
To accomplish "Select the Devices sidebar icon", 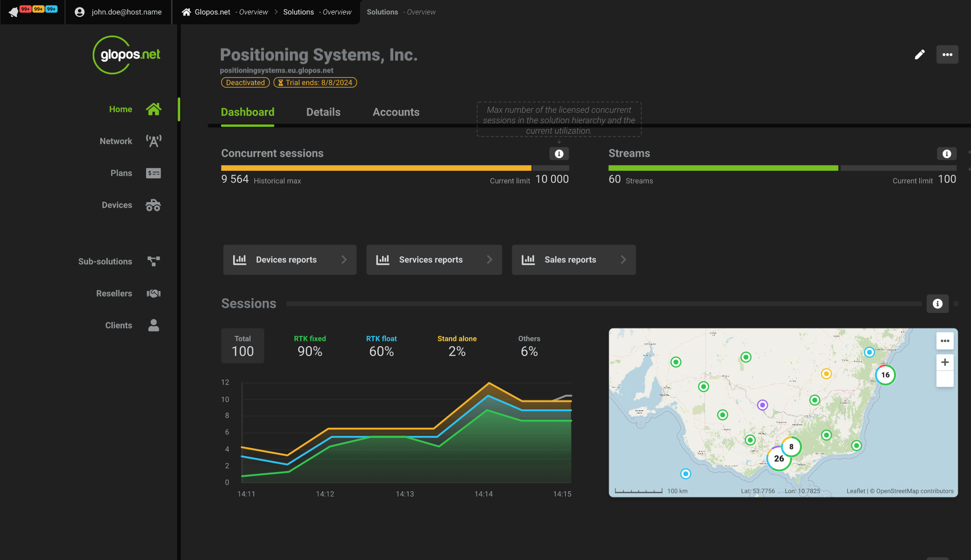I will point(154,205).
